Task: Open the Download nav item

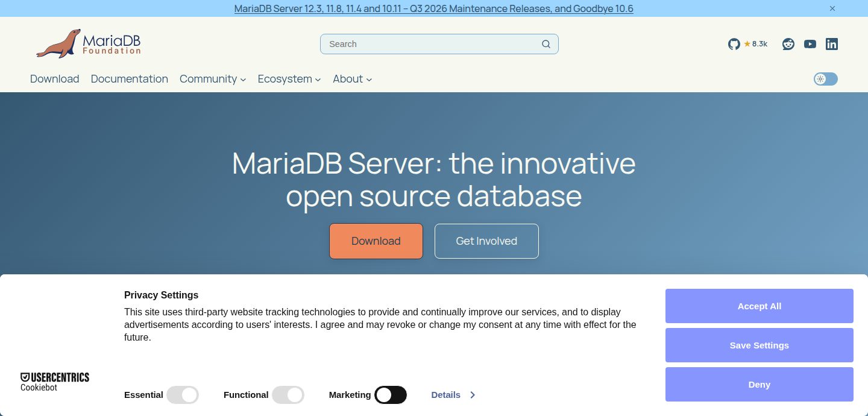Action: (x=55, y=79)
